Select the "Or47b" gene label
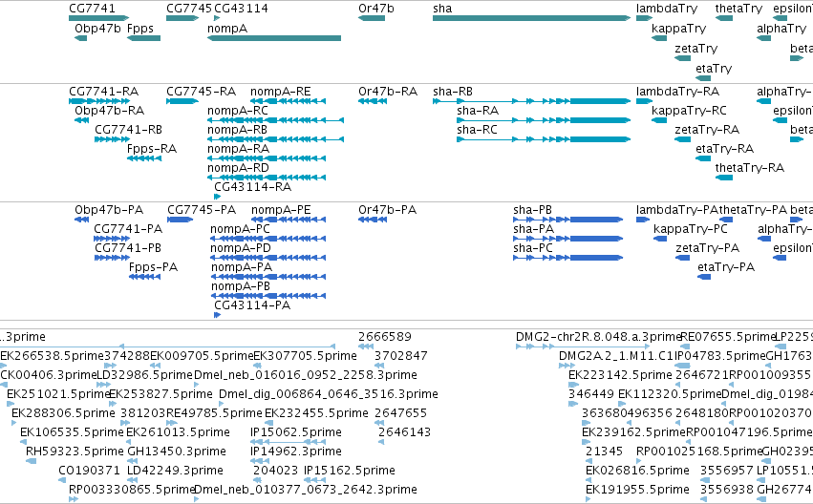Screen dimensions: 813x504 click(x=375, y=9)
